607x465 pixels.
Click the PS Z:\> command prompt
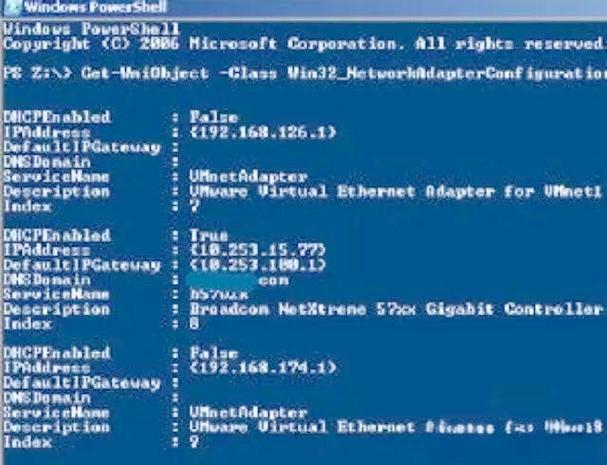tap(37, 73)
